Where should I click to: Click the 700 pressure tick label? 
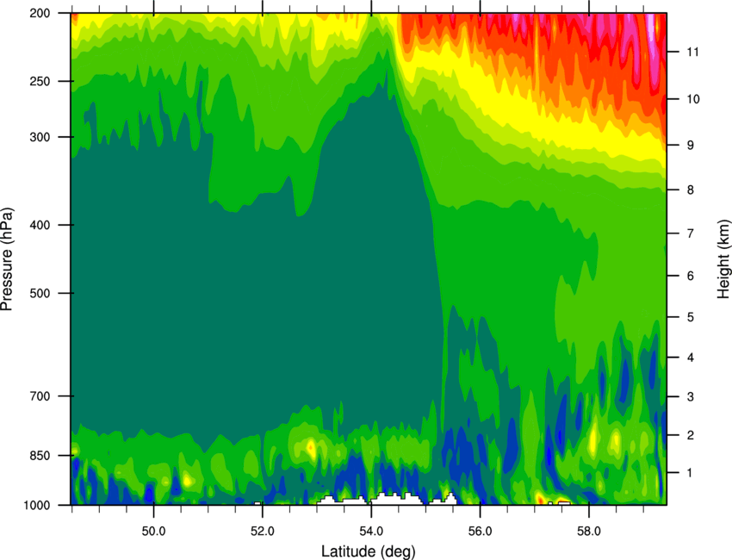coord(40,396)
